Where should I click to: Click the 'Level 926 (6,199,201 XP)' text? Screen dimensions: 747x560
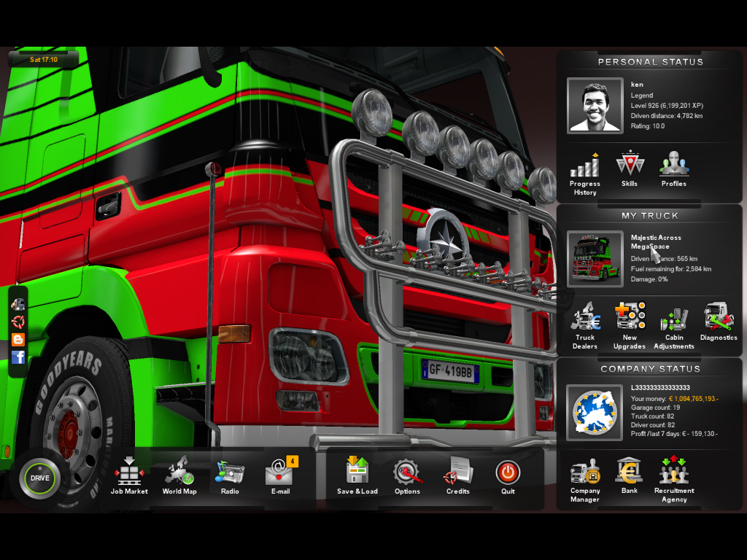coord(667,106)
